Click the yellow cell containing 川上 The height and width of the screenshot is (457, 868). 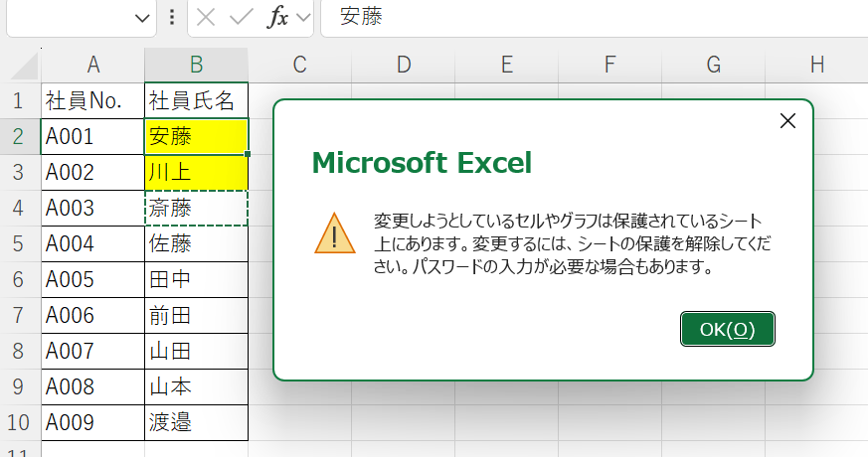(197, 172)
